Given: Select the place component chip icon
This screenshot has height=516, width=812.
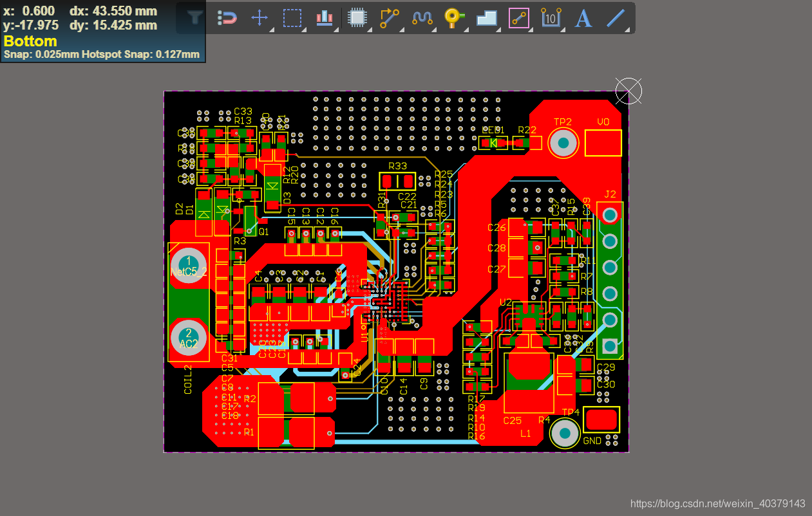Looking at the screenshot, I should coord(357,18).
